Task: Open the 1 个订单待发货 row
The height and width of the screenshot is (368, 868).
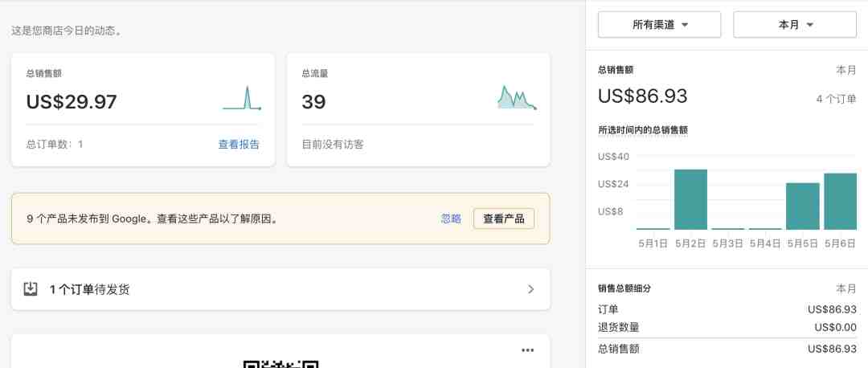Action: coord(280,289)
